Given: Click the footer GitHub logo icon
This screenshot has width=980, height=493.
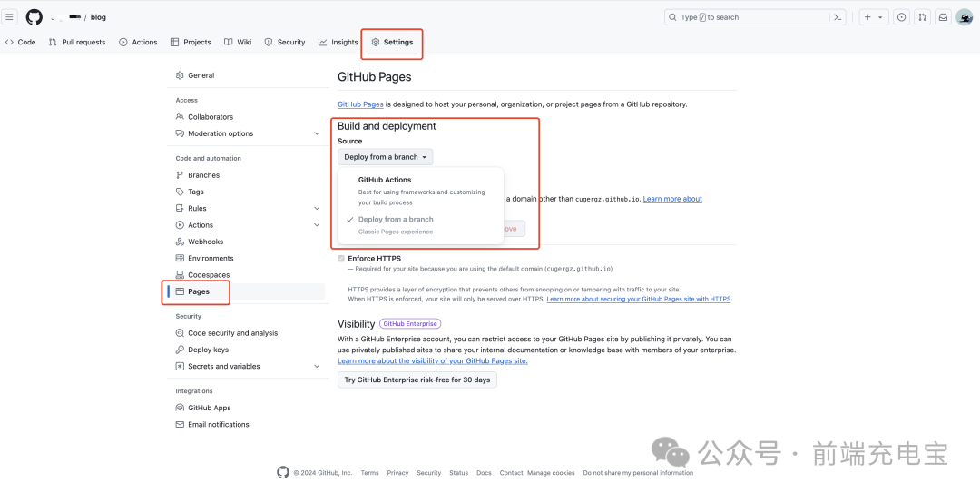Looking at the screenshot, I should 283,472.
